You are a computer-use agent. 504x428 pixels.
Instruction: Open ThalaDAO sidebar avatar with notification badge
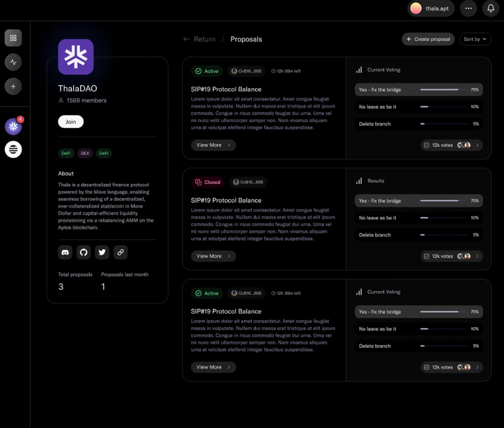13,126
